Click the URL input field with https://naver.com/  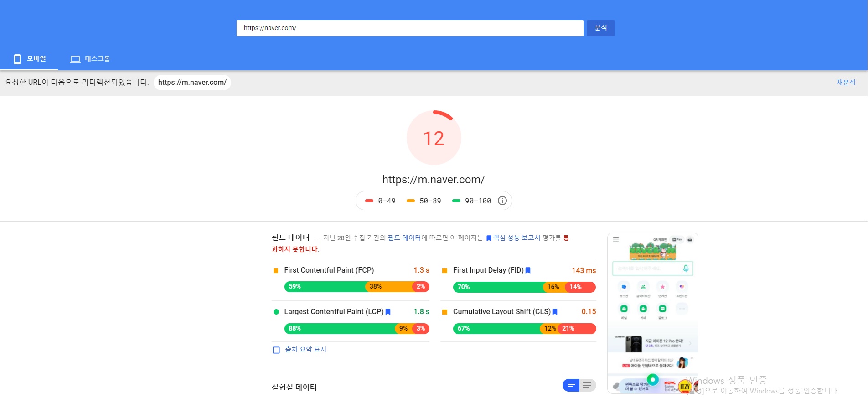coord(410,28)
